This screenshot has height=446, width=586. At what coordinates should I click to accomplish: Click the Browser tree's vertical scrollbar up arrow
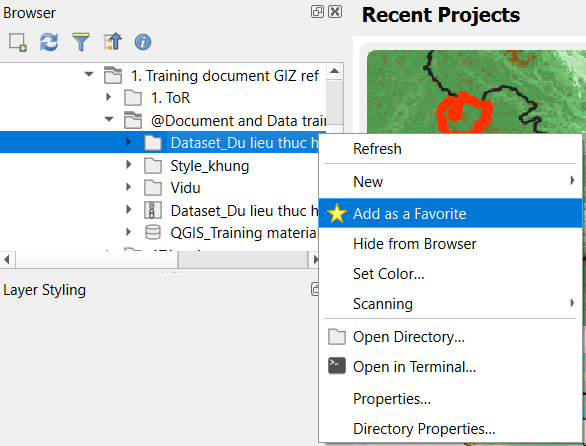tap(334, 71)
